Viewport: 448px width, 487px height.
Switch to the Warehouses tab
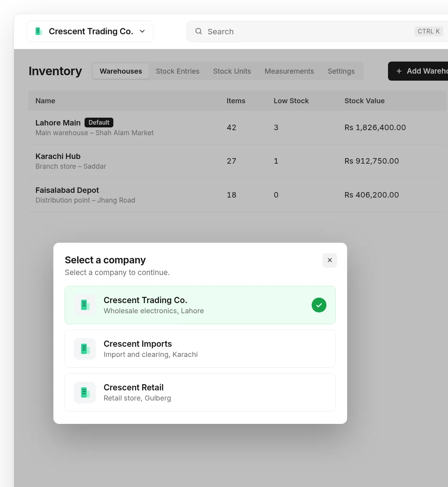click(121, 71)
